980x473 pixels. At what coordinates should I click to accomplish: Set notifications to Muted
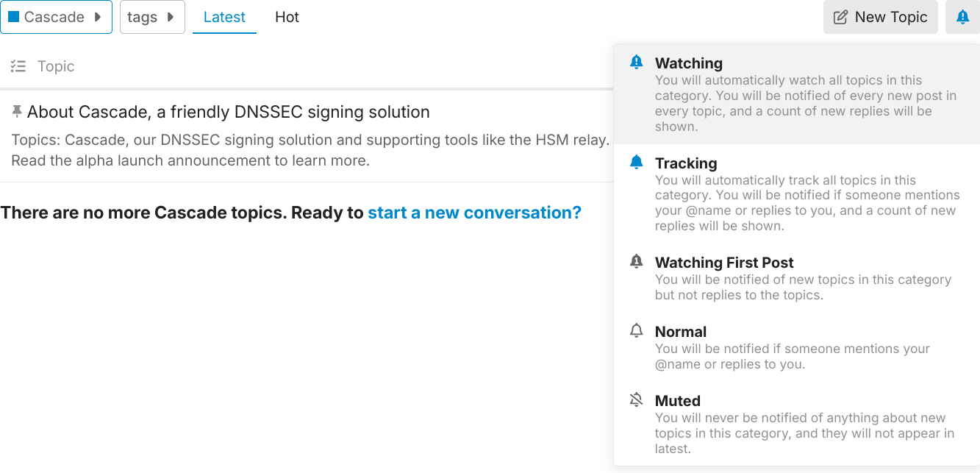[798, 424]
